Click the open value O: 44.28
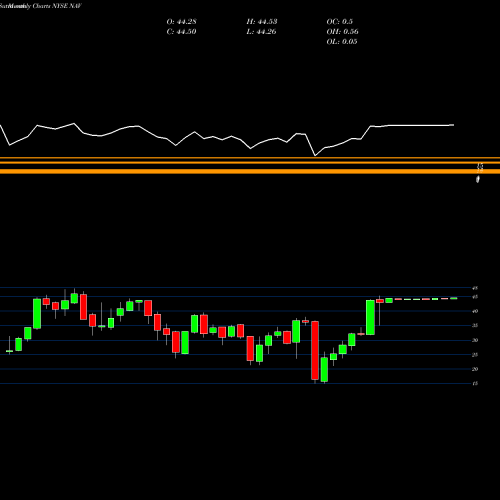 point(181,22)
